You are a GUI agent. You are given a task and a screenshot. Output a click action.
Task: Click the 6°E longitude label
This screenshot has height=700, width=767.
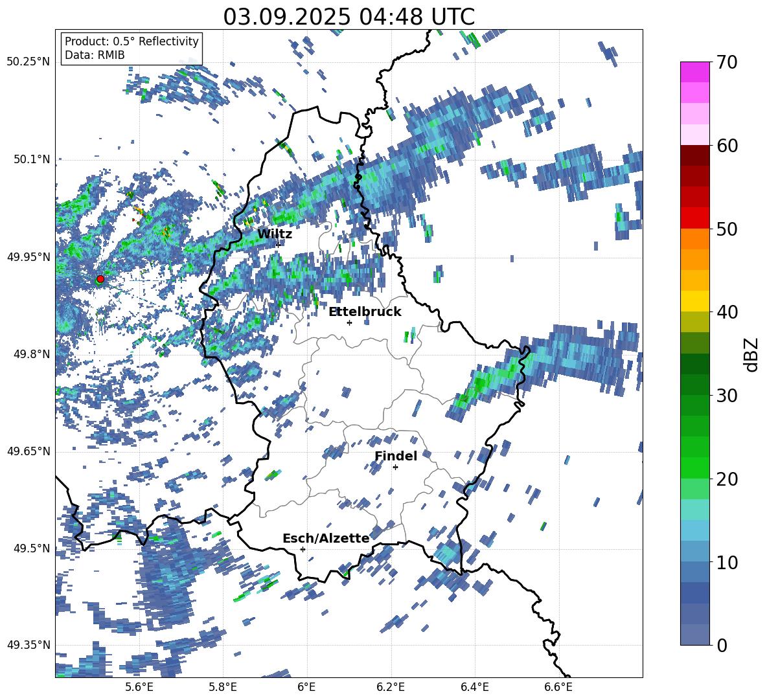point(306,687)
